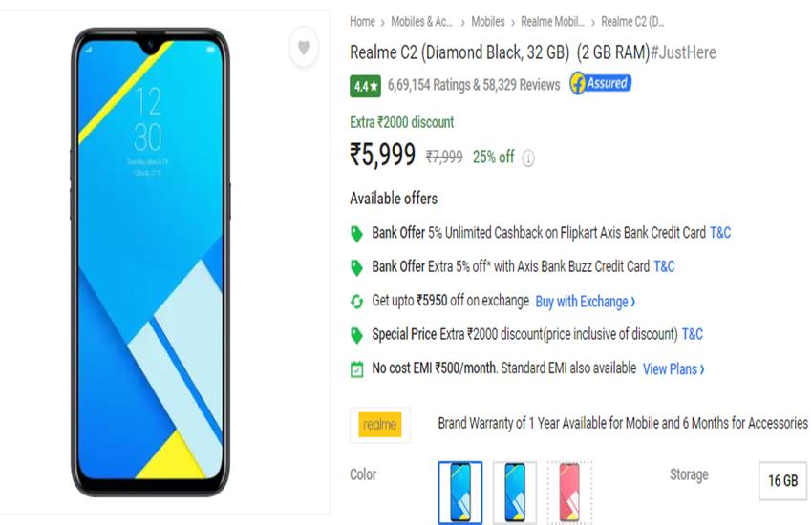Click the No cost EMI calendar icon
This screenshot has width=812, height=525.
(x=357, y=369)
